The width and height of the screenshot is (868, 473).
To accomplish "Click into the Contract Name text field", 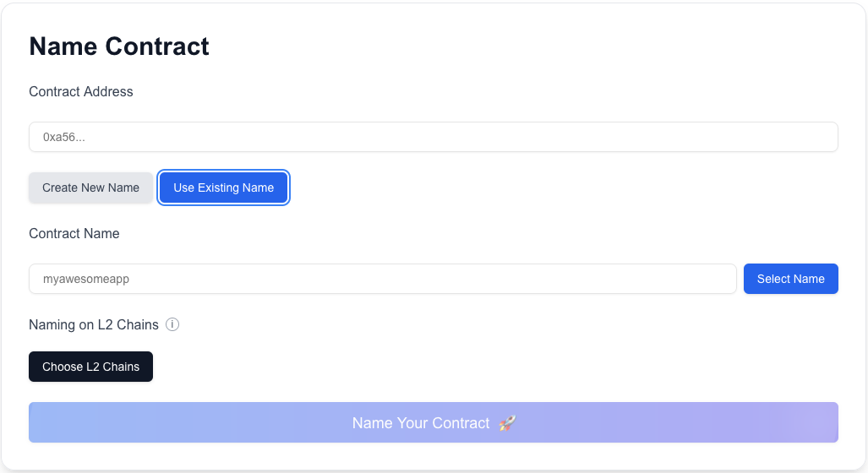I will point(382,279).
